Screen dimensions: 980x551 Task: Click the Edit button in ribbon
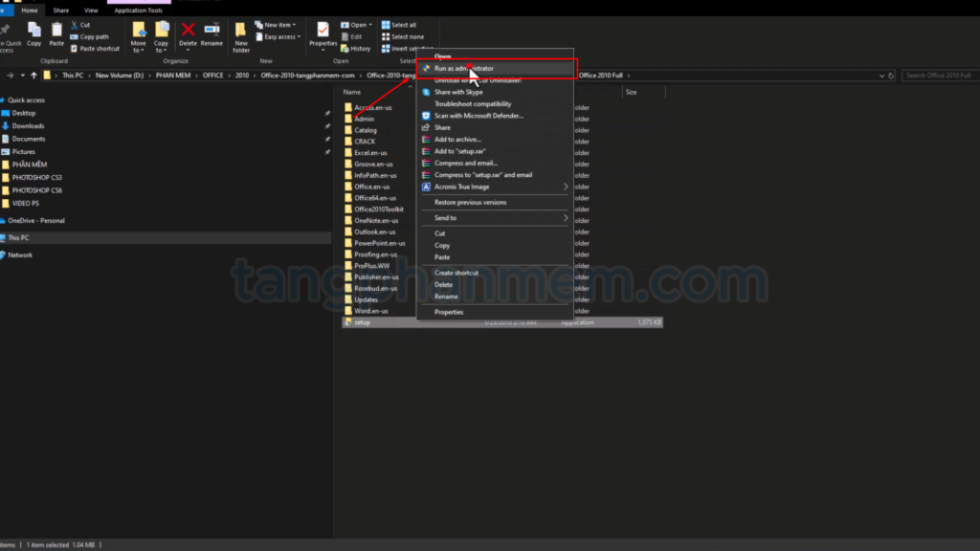coord(352,37)
